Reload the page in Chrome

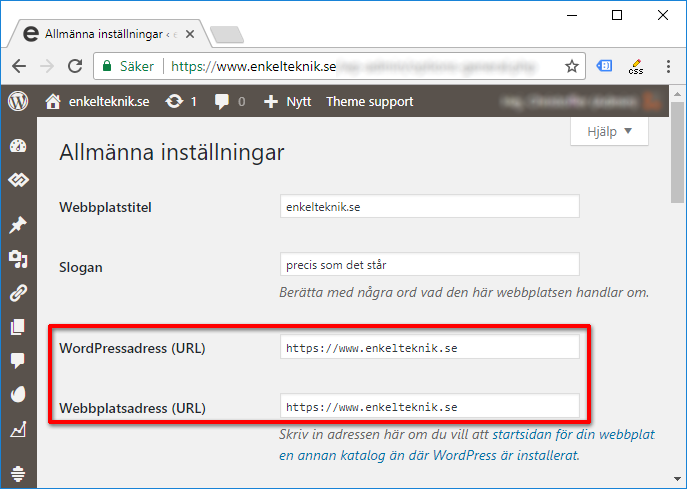click(75, 66)
